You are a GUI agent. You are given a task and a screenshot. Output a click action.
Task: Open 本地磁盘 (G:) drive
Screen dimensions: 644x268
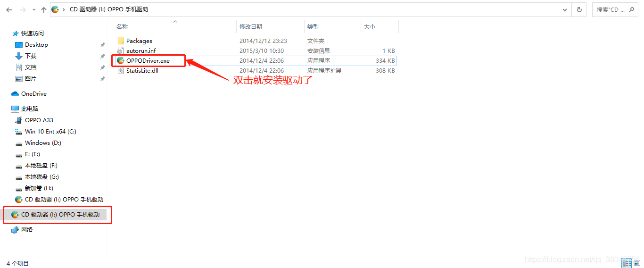pyautogui.click(x=42, y=177)
